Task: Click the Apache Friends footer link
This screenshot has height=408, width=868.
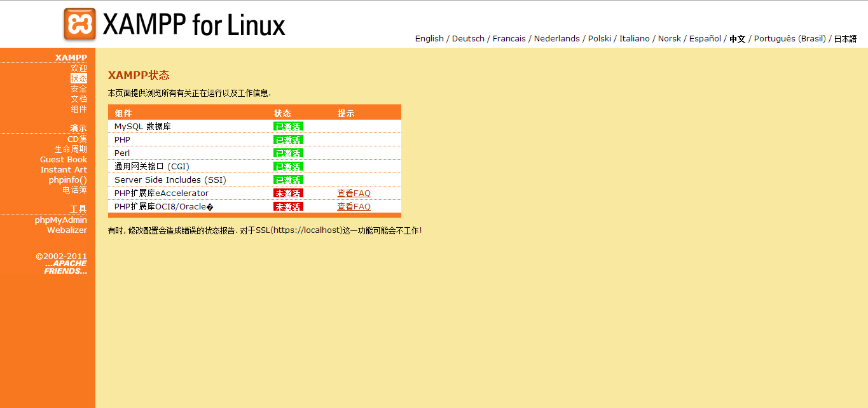Action: coord(65,267)
